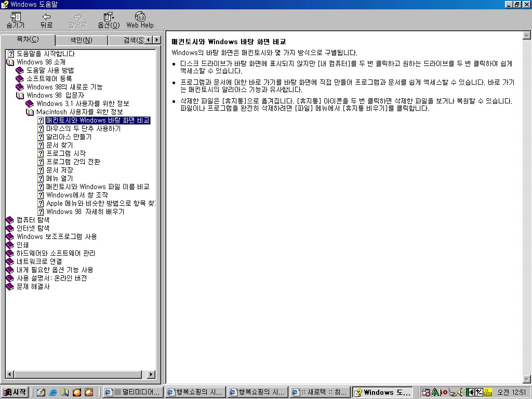The height and width of the screenshot is (399, 532).
Task: Launch Internet Explorer from quick launch
Action: point(52,393)
